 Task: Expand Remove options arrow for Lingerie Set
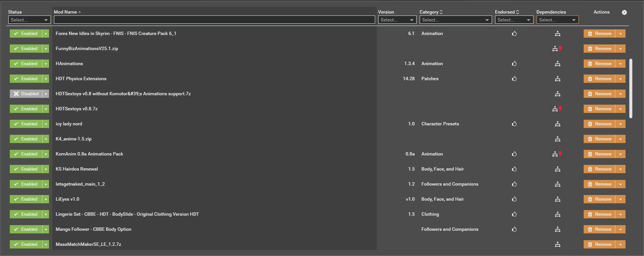click(620, 214)
